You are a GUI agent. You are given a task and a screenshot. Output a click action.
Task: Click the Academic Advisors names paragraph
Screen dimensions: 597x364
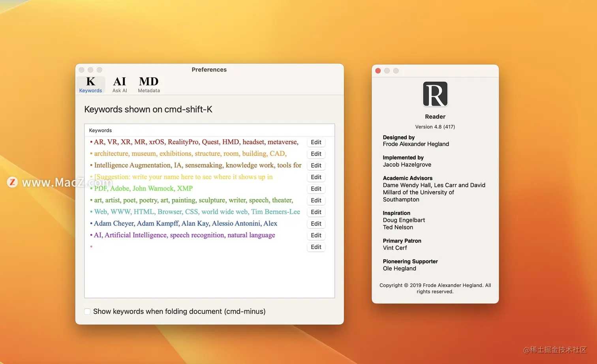pos(434,192)
